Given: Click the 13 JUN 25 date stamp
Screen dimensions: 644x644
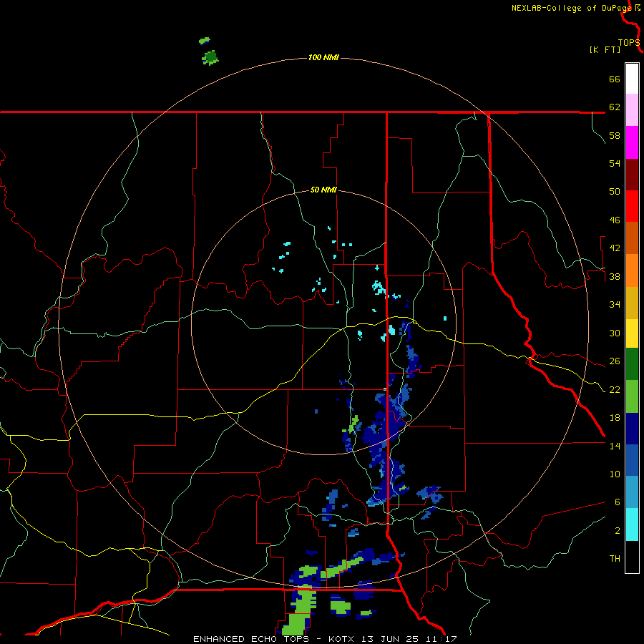Looking at the screenshot, I should 389,639.
